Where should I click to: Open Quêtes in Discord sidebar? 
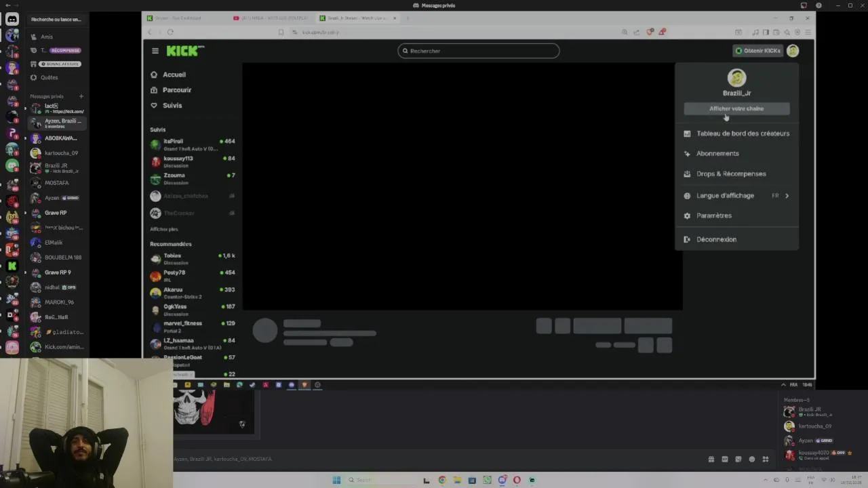[57, 77]
